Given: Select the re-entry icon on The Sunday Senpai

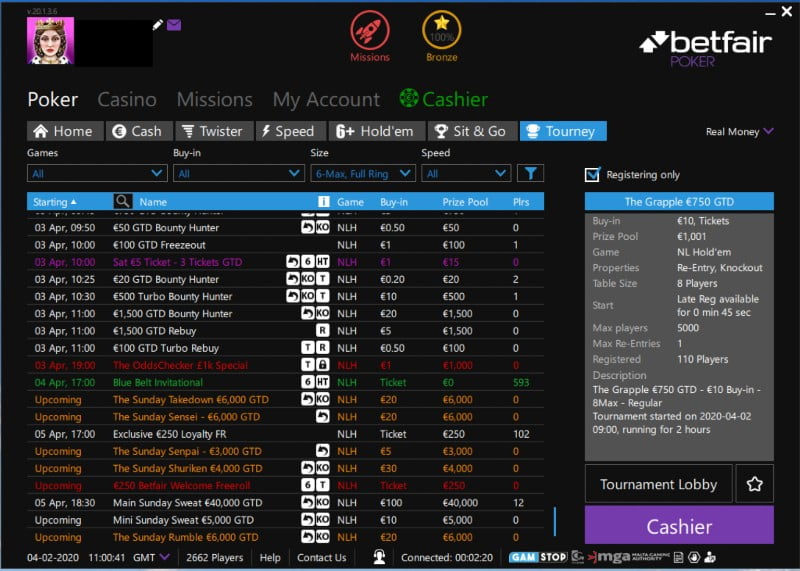Looking at the screenshot, I should (x=322, y=451).
